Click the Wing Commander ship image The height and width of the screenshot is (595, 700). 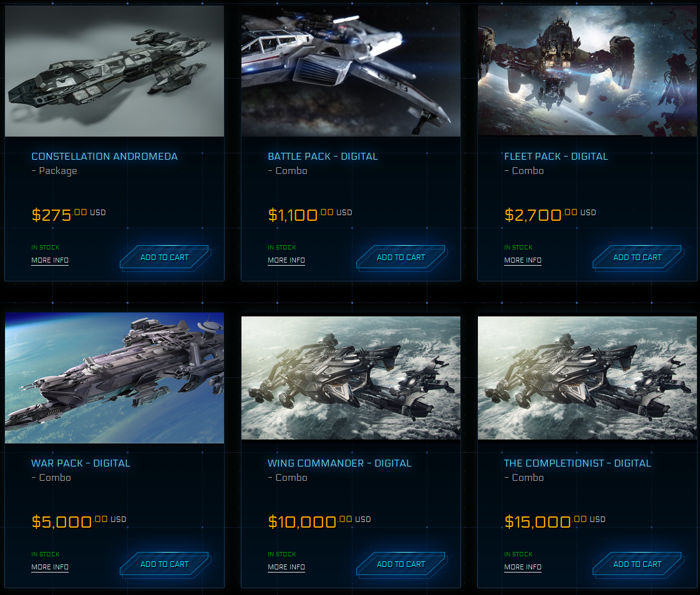coord(351,378)
